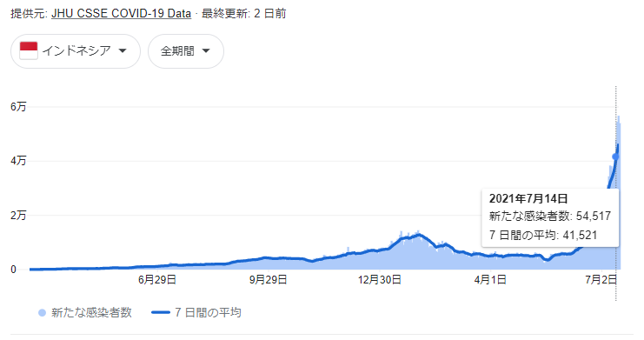Click the 最終更新 2 日前 text

point(244,14)
